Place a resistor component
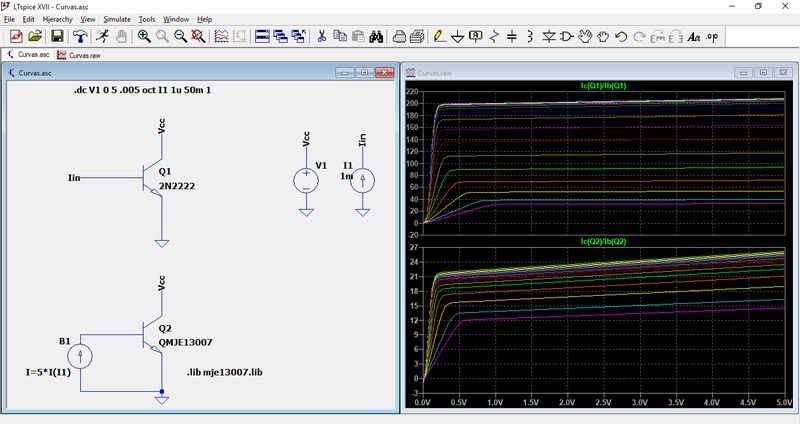The width and height of the screenshot is (800, 424). (494, 36)
